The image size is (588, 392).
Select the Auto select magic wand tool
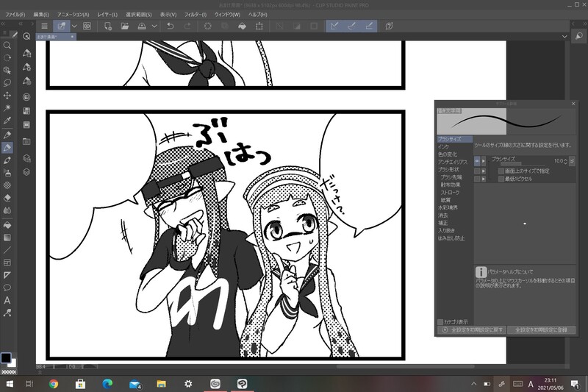(7, 108)
